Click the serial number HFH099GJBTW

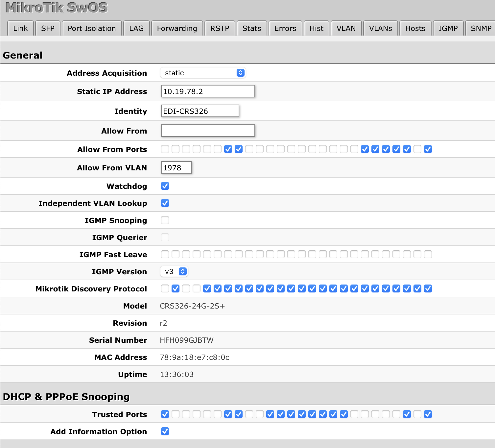pos(187,340)
